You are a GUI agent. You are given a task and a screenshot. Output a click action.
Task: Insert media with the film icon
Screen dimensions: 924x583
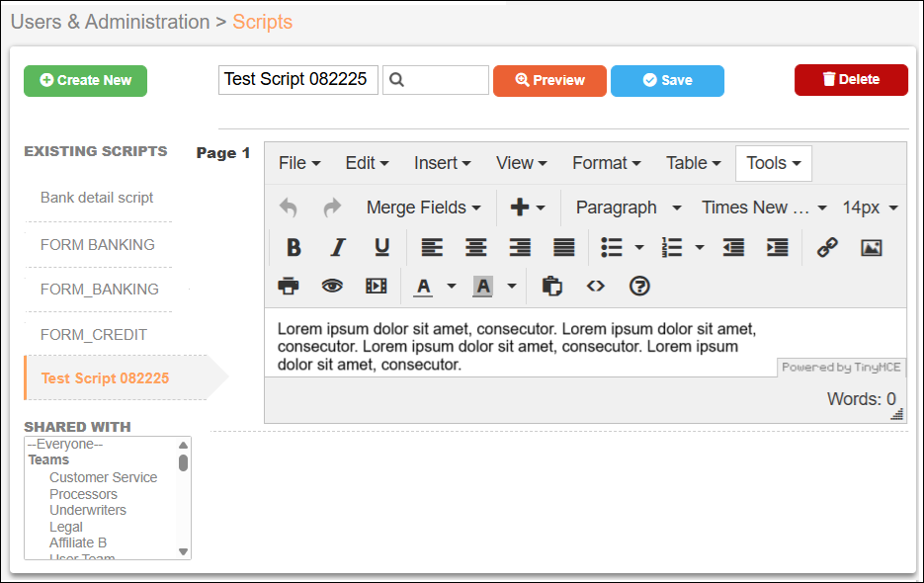click(376, 286)
